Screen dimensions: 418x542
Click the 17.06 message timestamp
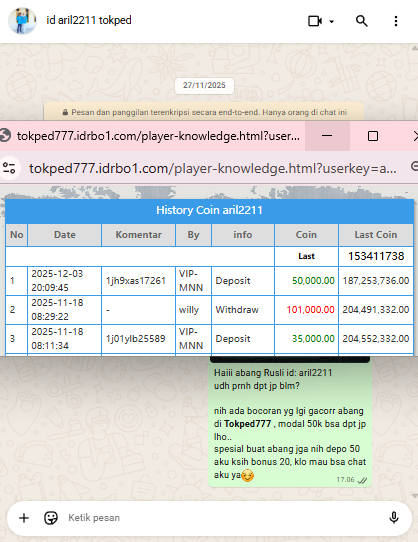coord(345,480)
